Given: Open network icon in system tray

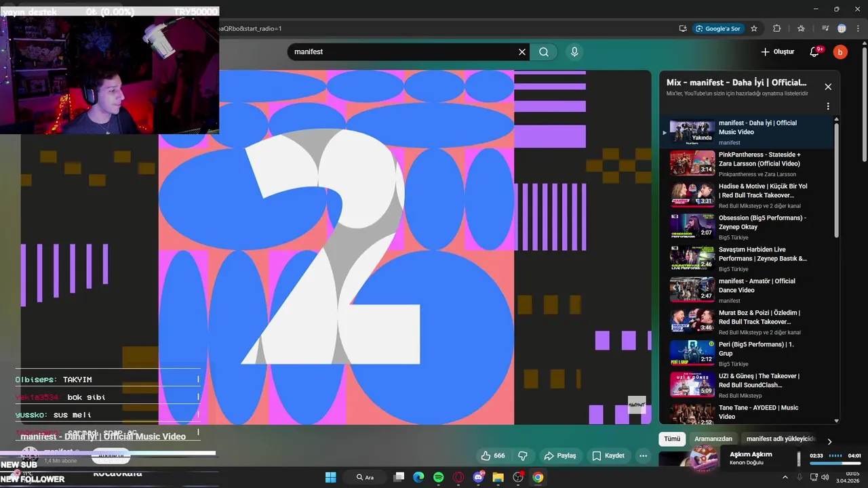Looking at the screenshot, I should (x=814, y=477).
